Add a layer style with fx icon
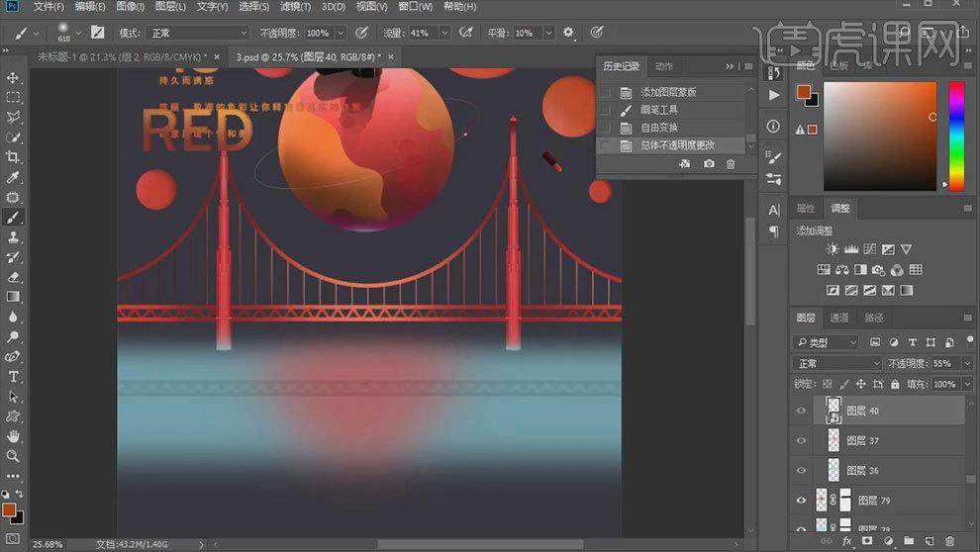980x552 pixels. click(x=847, y=541)
